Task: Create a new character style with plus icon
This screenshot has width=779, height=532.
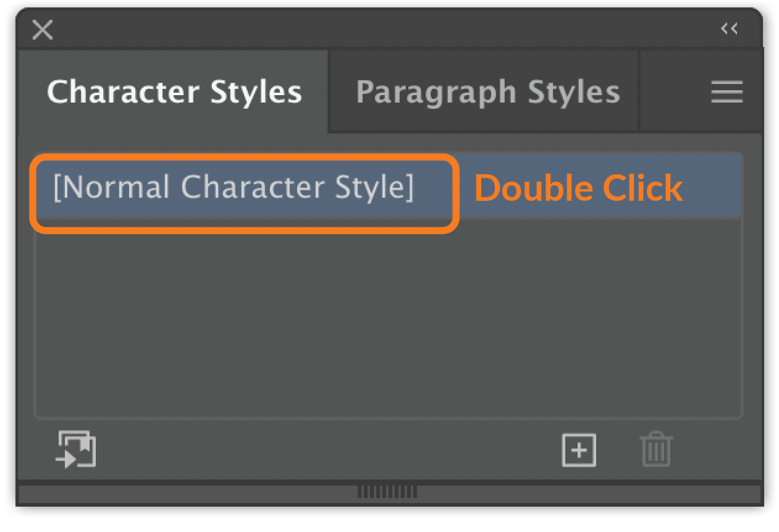Action: [x=579, y=450]
